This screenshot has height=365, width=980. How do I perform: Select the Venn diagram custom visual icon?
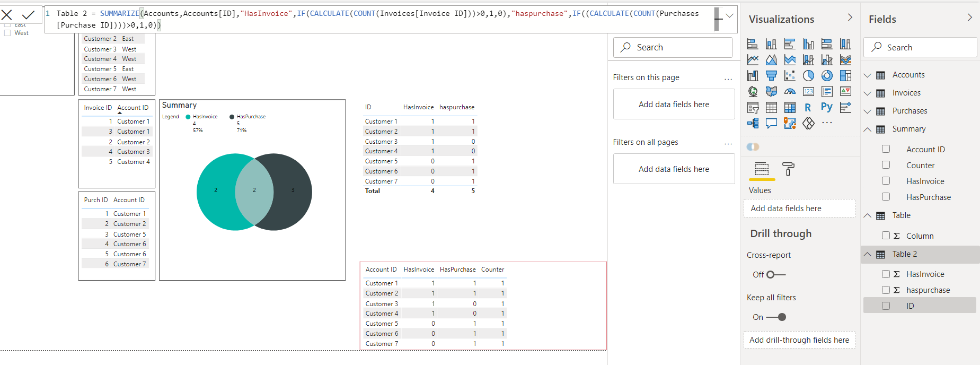pyautogui.click(x=753, y=147)
